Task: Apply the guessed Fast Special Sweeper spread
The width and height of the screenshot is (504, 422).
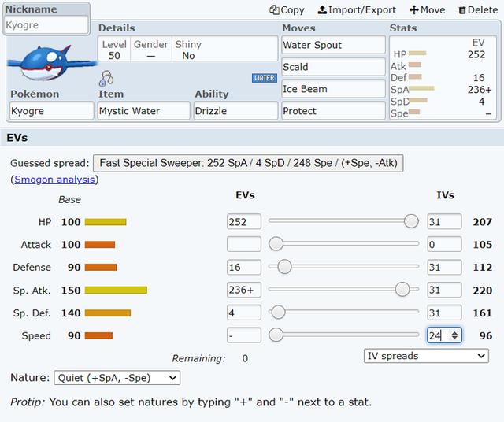Action: click(x=249, y=164)
